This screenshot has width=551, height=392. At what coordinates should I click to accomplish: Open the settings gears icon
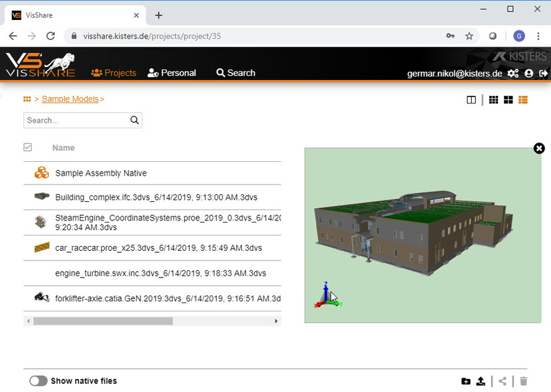coord(513,73)
